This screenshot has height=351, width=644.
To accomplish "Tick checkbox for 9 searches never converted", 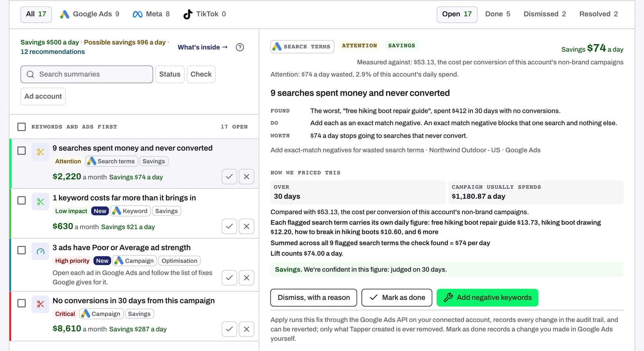I will point(22,151).
